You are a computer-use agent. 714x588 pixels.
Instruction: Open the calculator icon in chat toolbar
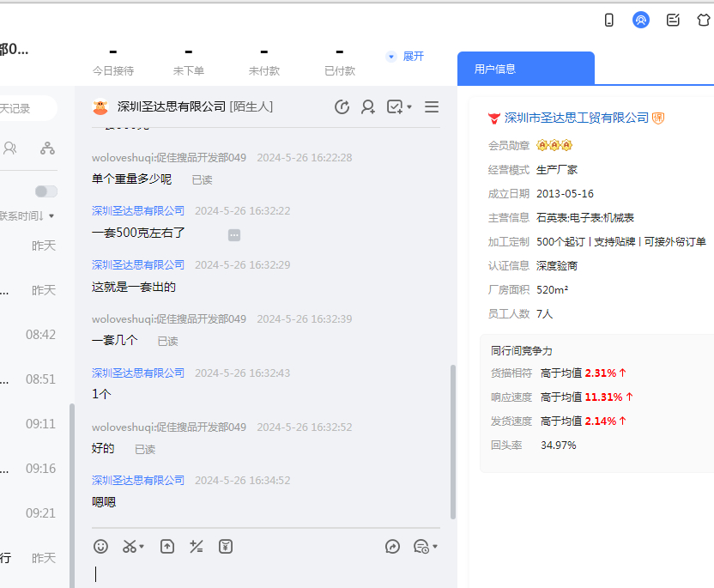197,546
